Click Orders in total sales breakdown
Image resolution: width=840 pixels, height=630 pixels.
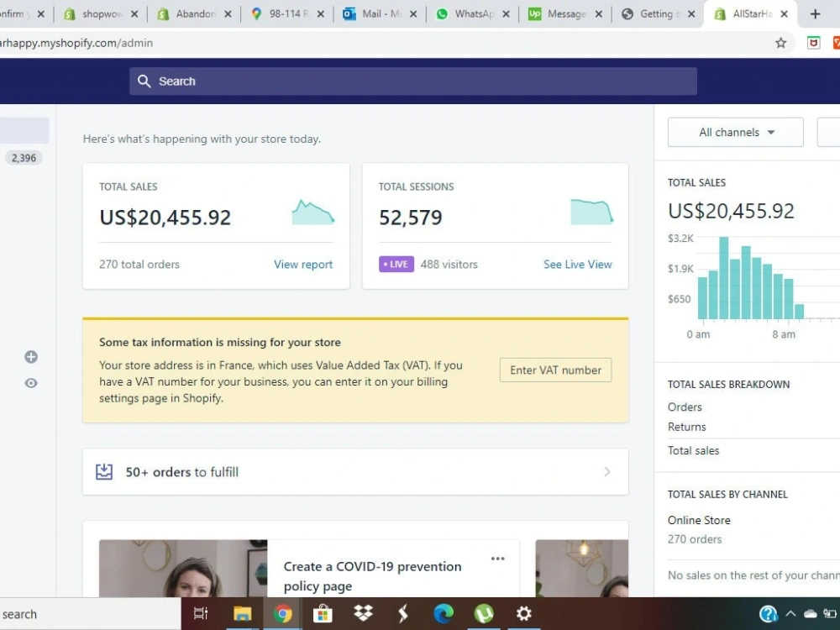point(685,407)
